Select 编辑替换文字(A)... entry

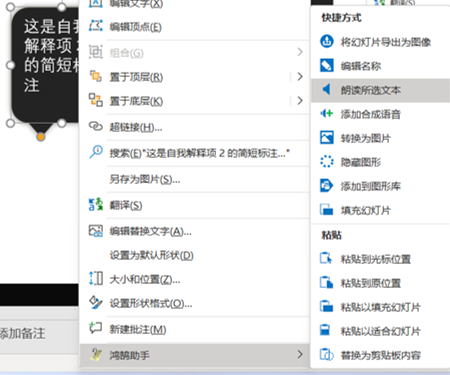194,231
